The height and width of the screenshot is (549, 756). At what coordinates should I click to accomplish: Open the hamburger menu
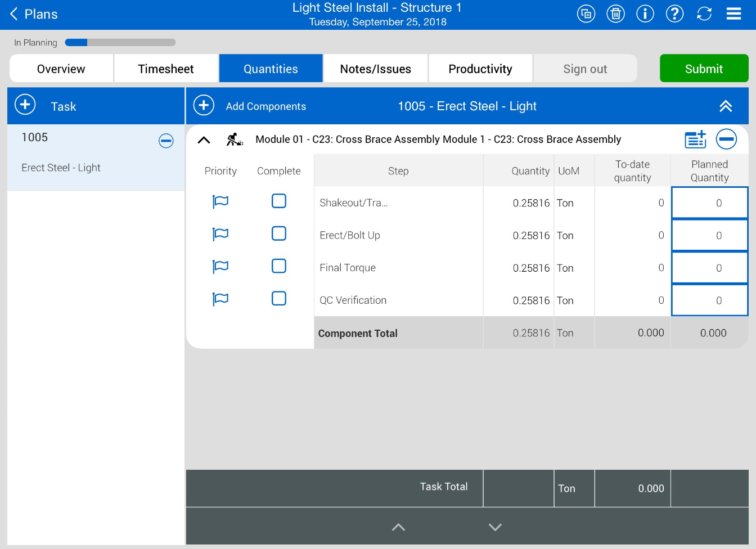[733, 13]
